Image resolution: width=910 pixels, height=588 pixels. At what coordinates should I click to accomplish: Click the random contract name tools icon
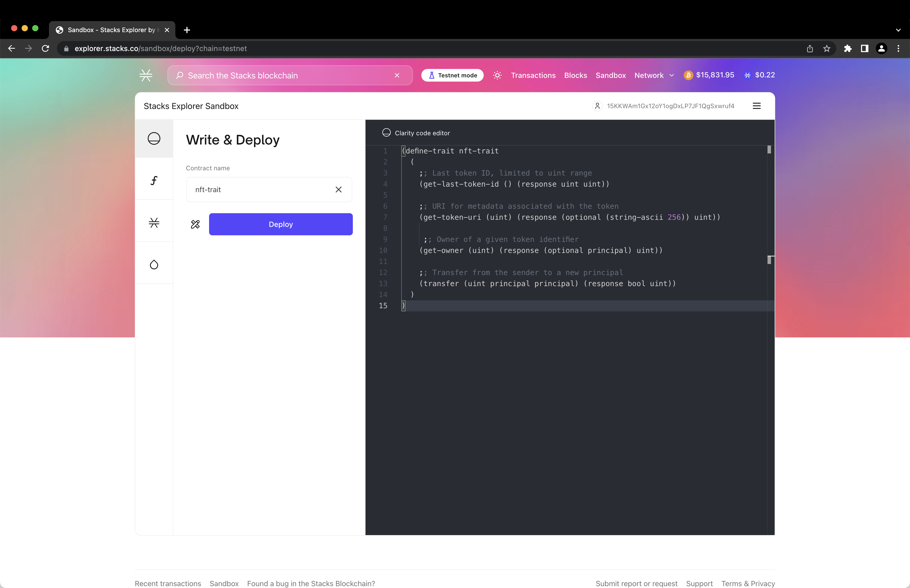(x=195, y=225)
